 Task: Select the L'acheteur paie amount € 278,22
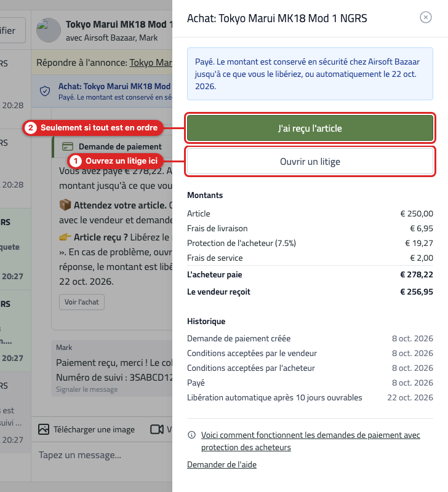click(416, 274)
